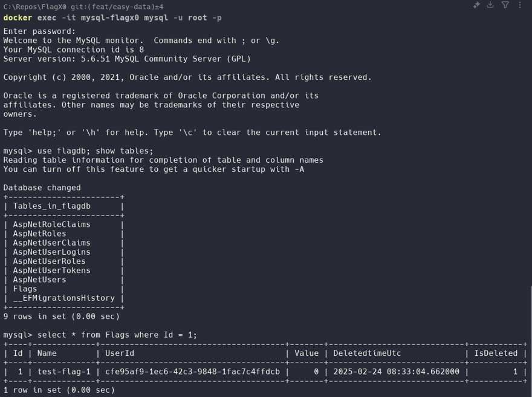Image resolution: width=532 pixels, height=397 pixels.
Task: Click the Tables_in_flagdb column header
Action: tap(51, 206)
